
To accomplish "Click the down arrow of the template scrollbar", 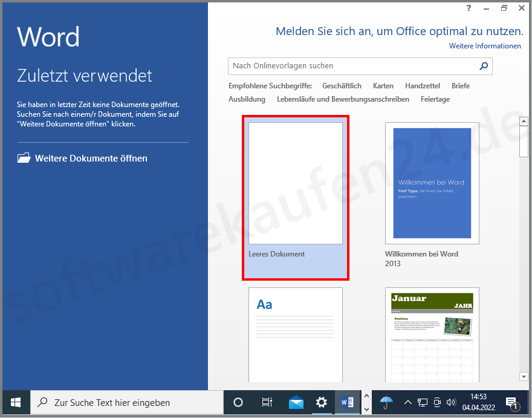I will tap(524, 377).
